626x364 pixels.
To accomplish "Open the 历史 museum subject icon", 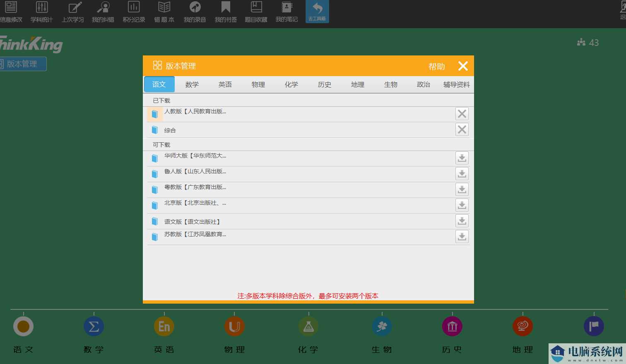I will (x=452, y=326).
